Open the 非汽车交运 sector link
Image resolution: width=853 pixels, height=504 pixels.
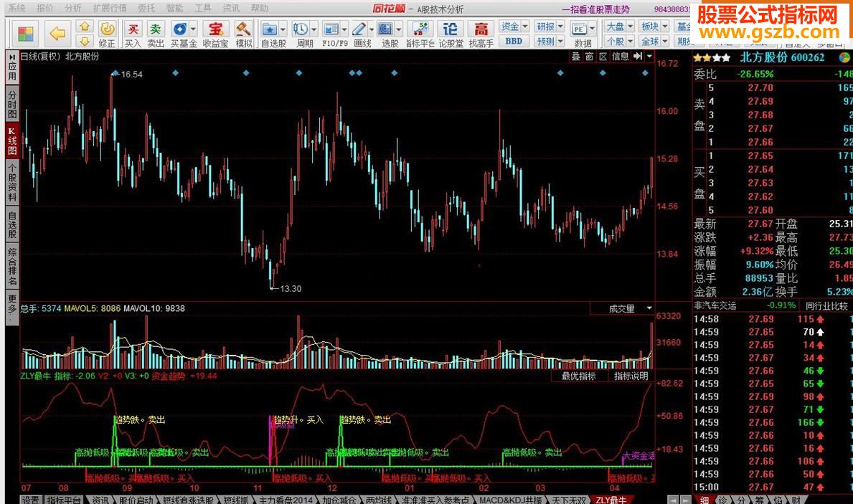715,305
